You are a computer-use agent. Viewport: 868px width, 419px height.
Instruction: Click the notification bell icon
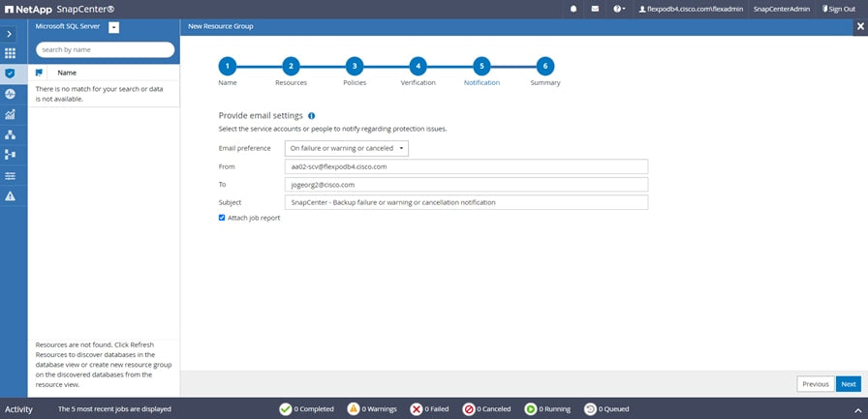pos(573,9)
